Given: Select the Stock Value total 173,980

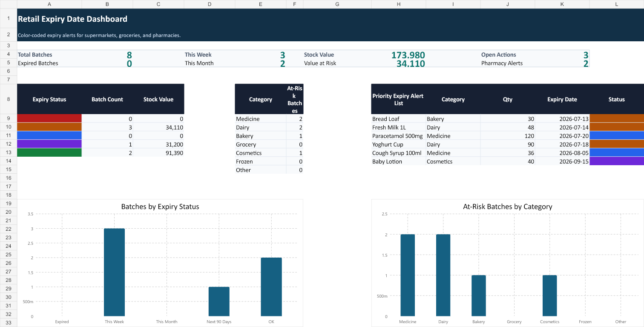Looking at the screenshot, I should click(408, 55).
